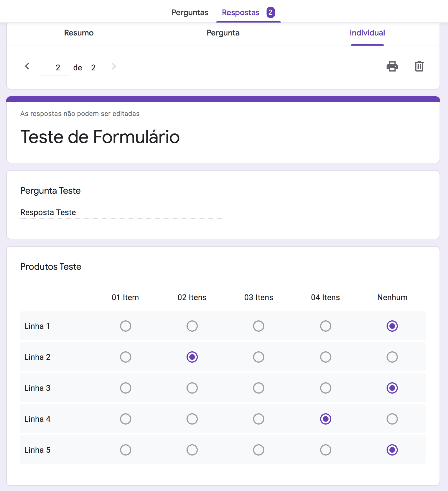The width and height of the screenshot is (448, 491).
Task: Choose 02 Itens radio for Linha 2
Action: point(192,357)
